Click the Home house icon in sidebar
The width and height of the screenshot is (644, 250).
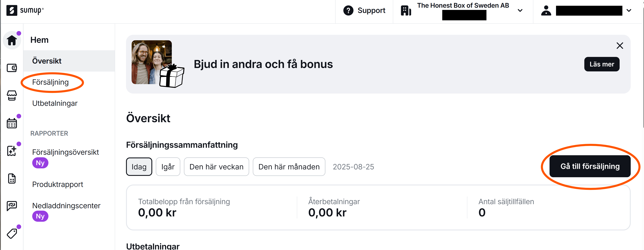[x=12, y=40]
